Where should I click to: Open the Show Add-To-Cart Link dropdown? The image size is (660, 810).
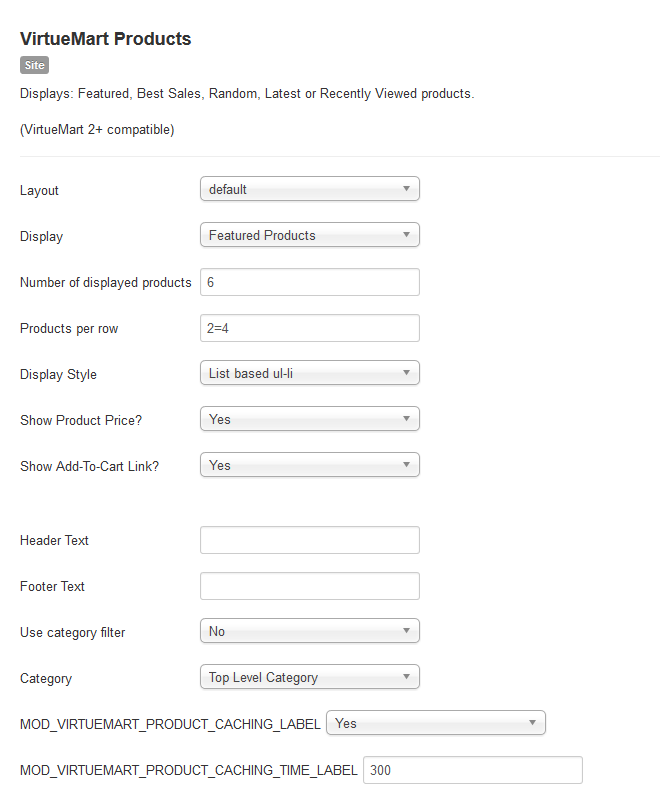(310, 465)
